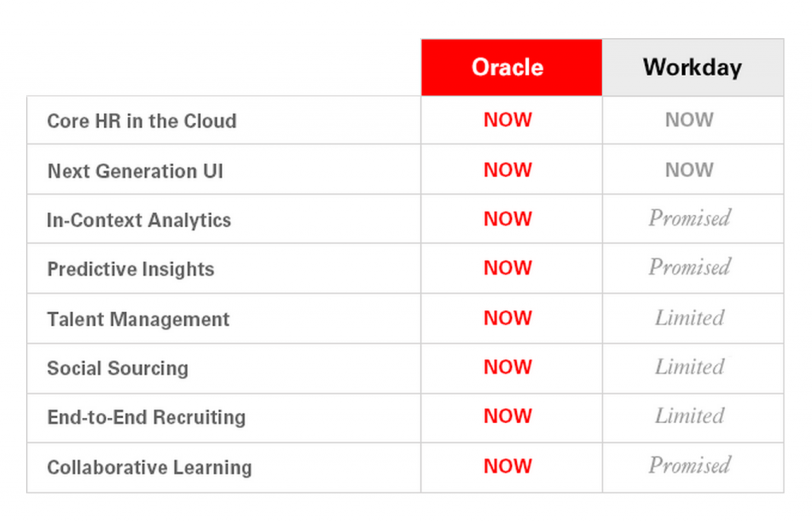The height and width of the screenshot is (522, 812).
Task: Click the In-Context Analytics row label
Action: pyautogui.click(x=139, y=221)
